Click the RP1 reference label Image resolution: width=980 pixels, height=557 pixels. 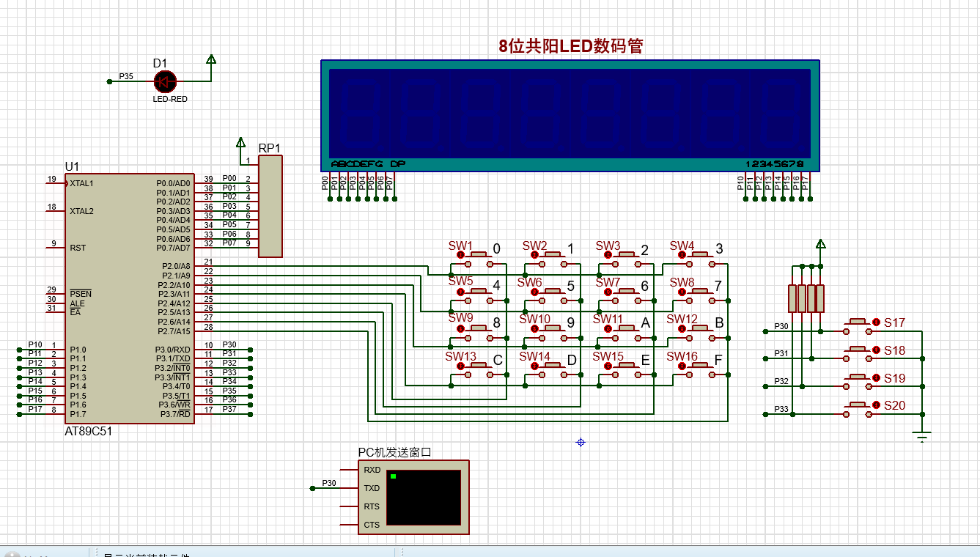click(x=270, y=148)
